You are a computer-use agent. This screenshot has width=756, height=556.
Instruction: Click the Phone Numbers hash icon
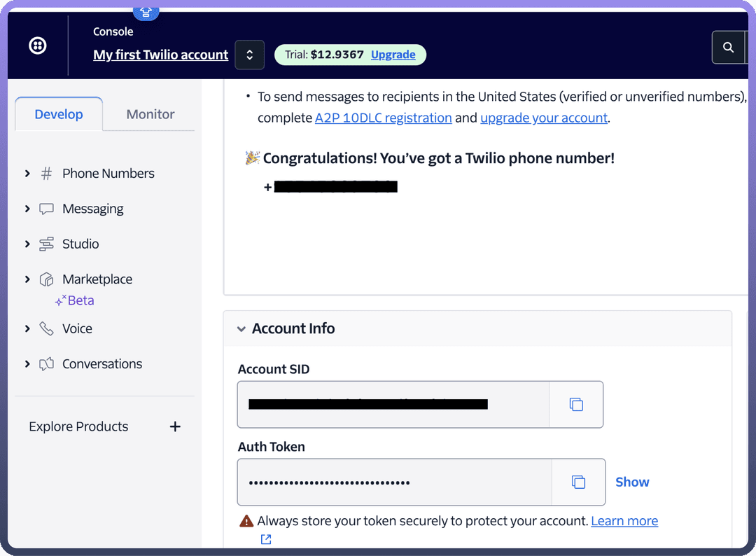pyautogui.click(x=46, y=174)
